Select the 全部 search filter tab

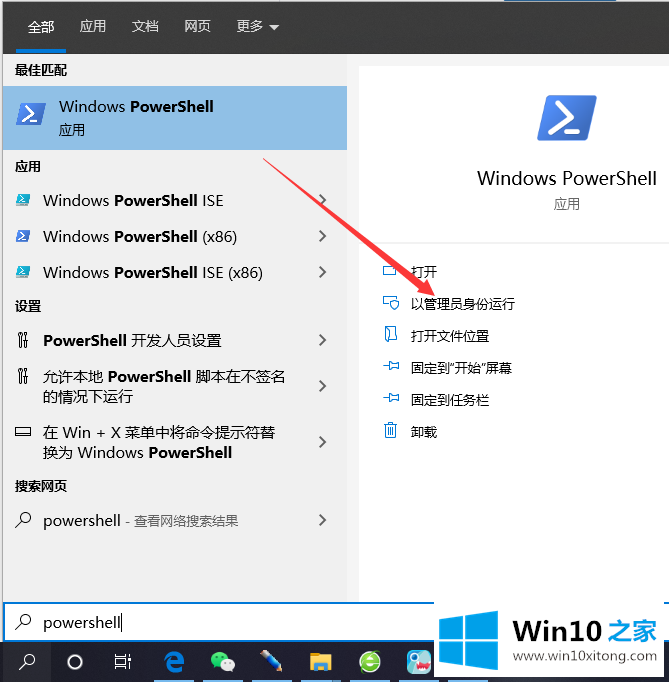pos(41,27)
